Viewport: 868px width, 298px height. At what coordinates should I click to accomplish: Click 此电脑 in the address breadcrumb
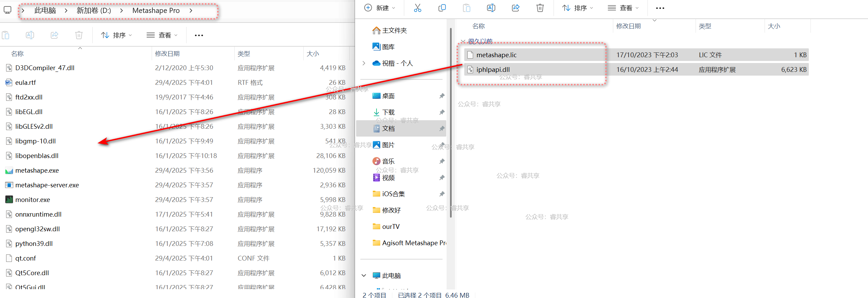pyautogui.click(x=45, y=11)
